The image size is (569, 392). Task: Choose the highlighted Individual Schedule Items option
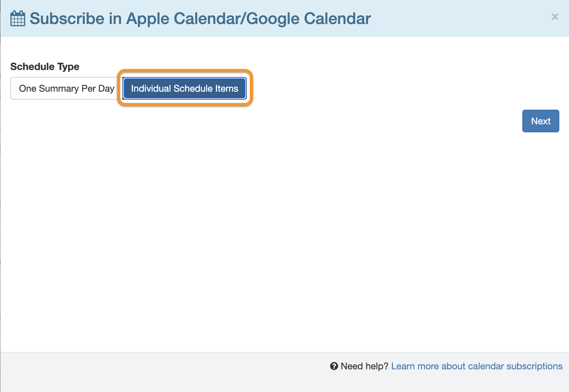pos(184,88)
